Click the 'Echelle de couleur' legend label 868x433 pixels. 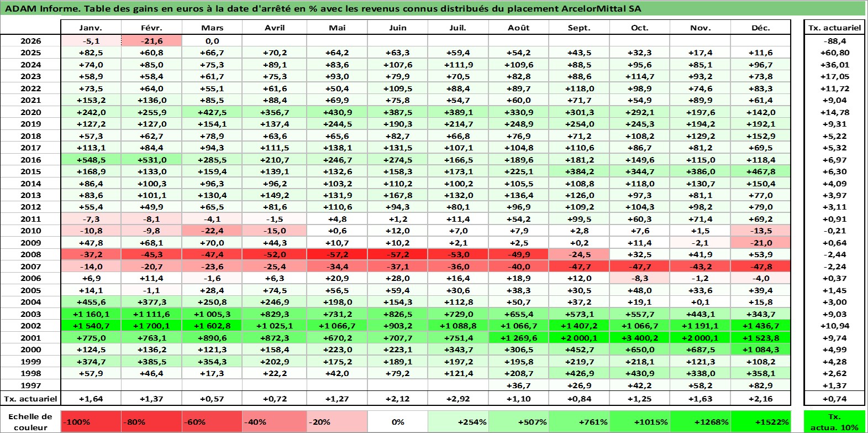[30, 421]
